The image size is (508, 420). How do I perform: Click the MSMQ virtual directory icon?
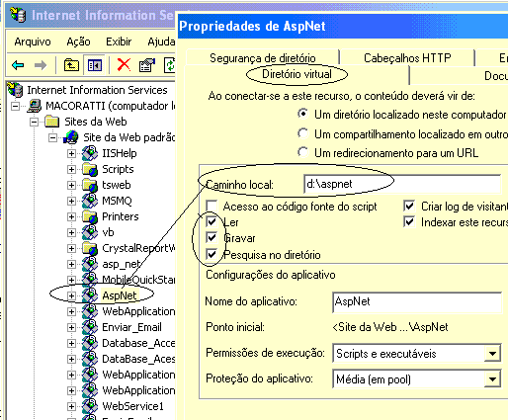click(90, 201)
